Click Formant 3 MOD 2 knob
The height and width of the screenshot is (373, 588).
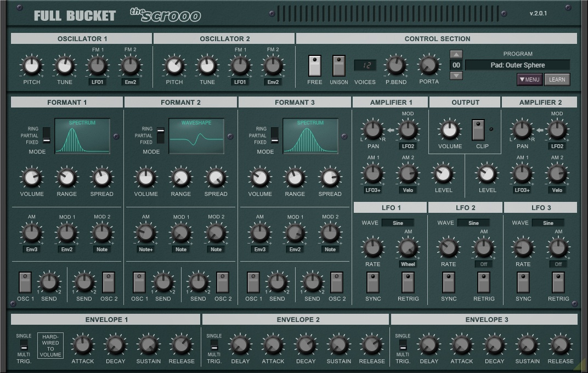tap(330, 233)
